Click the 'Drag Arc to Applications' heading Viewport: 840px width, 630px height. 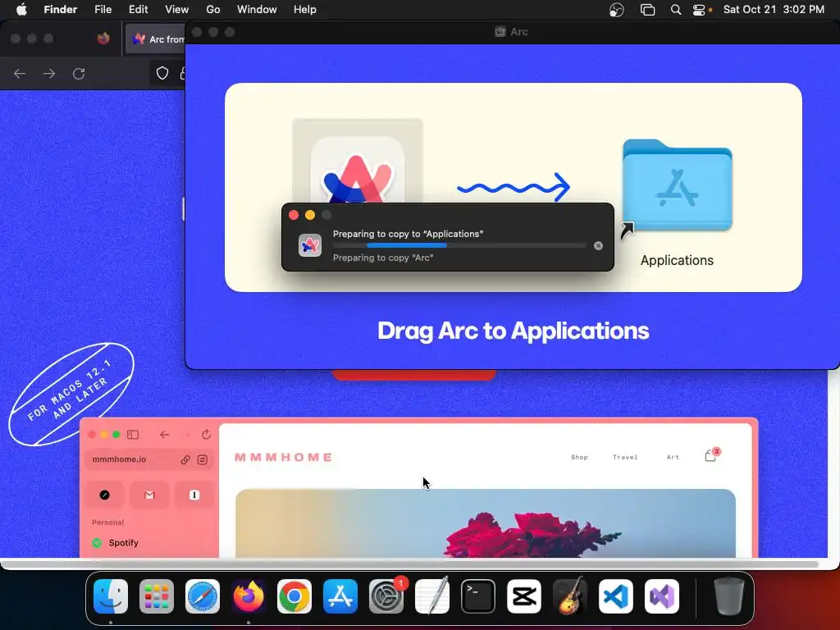(514, 331)
